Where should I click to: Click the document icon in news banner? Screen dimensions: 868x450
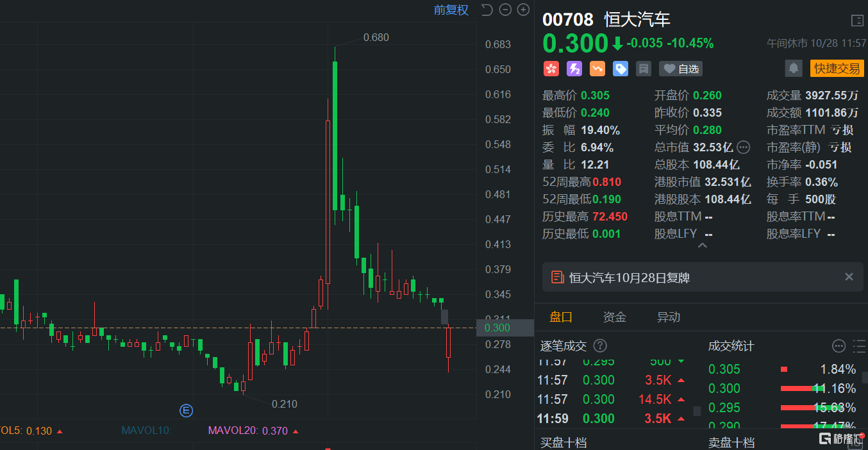pyautogui.click(x=557, y=278)
